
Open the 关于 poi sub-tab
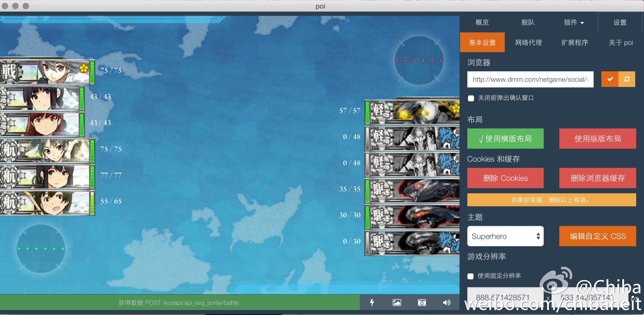[x=621, y=42]
